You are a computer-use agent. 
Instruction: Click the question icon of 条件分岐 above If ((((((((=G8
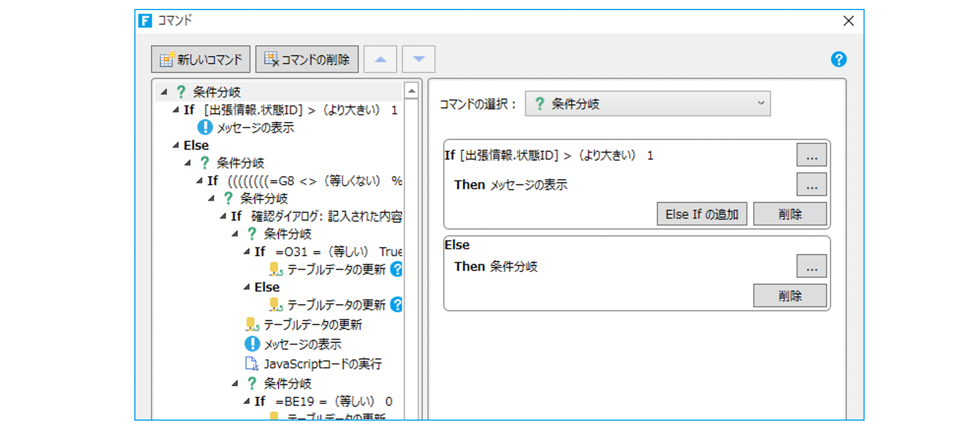tap(205, 163)
